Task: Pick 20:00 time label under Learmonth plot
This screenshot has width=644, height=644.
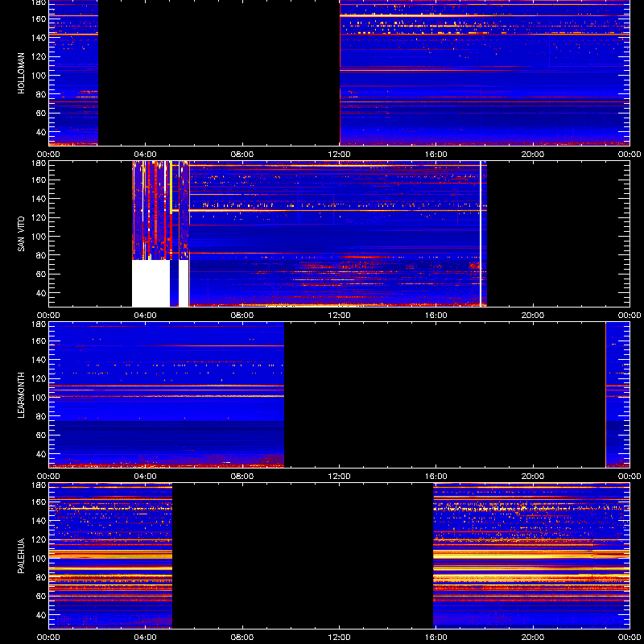Action: [x=533, y=477]
